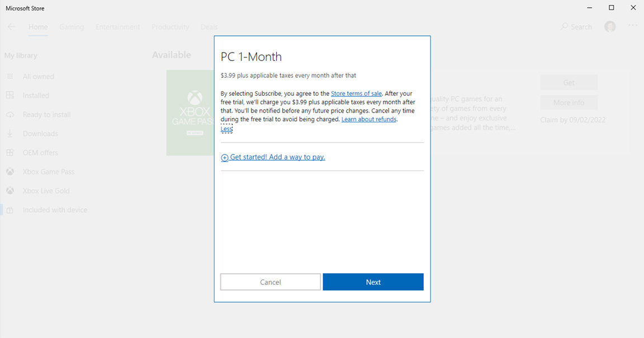The height and width of the screenshot is (338, 644).
Task: Click the My library heading
Action: (21, 55)
